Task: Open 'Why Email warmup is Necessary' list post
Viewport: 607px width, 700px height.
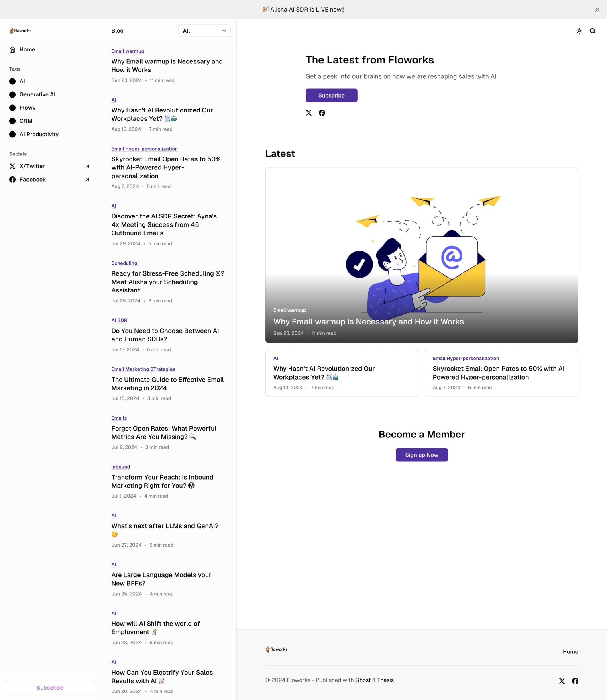Action: point(167,65)
